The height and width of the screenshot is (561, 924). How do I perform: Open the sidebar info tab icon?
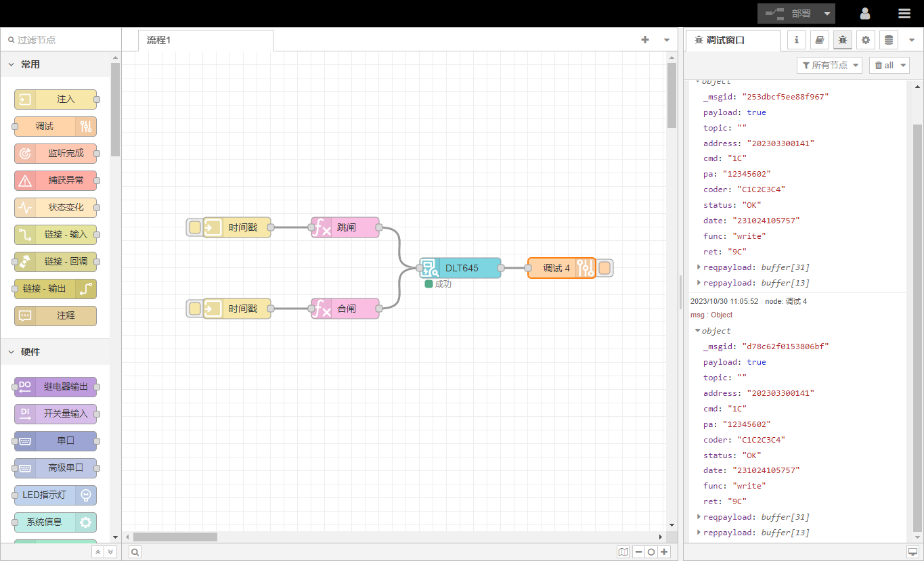coord(796,40)
